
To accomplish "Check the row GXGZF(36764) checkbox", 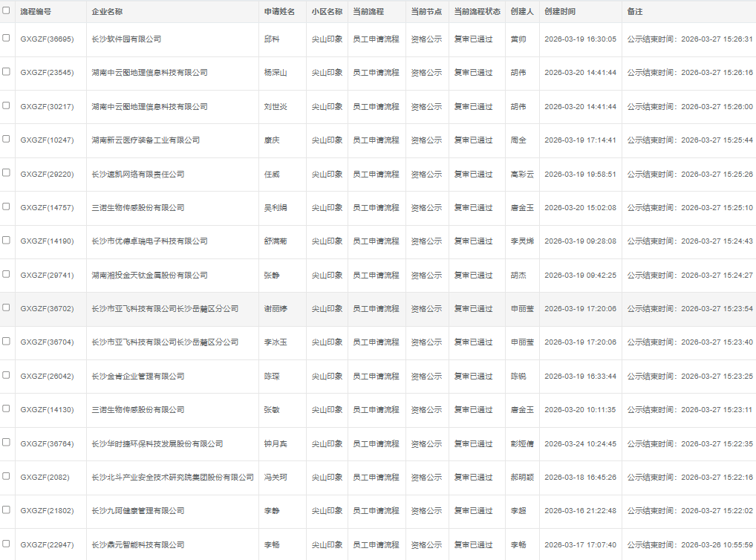I will pos(6,443).
